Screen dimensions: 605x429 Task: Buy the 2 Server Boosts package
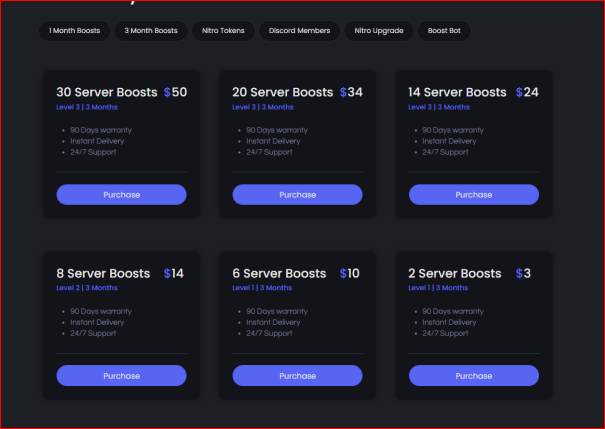tap(473, 376)
